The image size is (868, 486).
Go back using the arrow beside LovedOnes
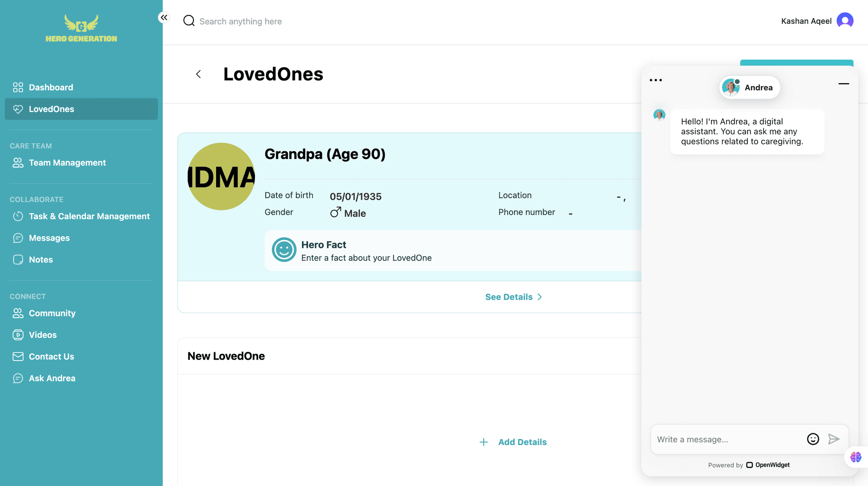coord(198,74)
